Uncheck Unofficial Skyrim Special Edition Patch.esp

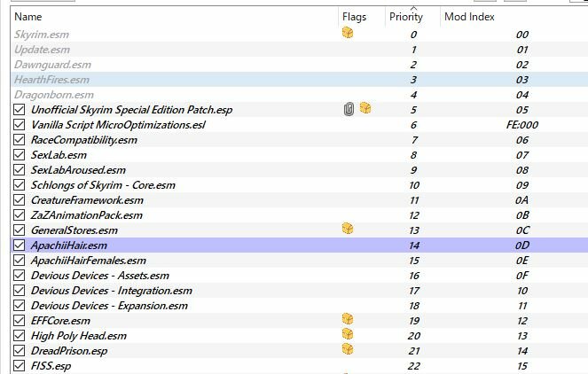click(x=20, y=110)
